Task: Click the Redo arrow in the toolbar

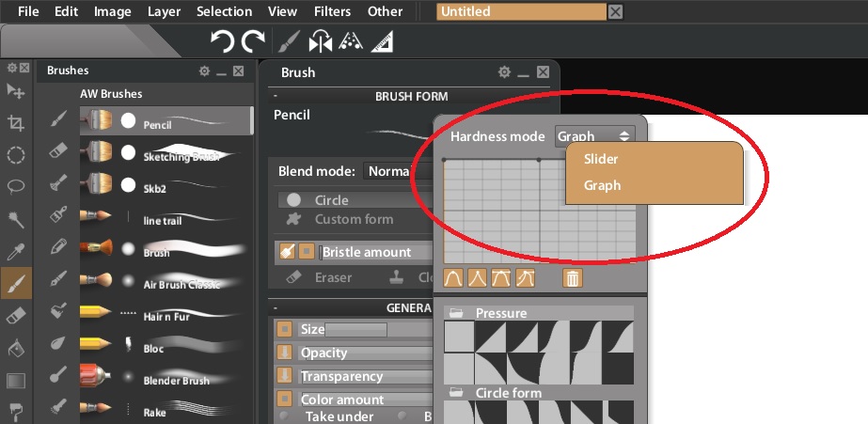Action: pyautogui.click(x=254, y=41)
